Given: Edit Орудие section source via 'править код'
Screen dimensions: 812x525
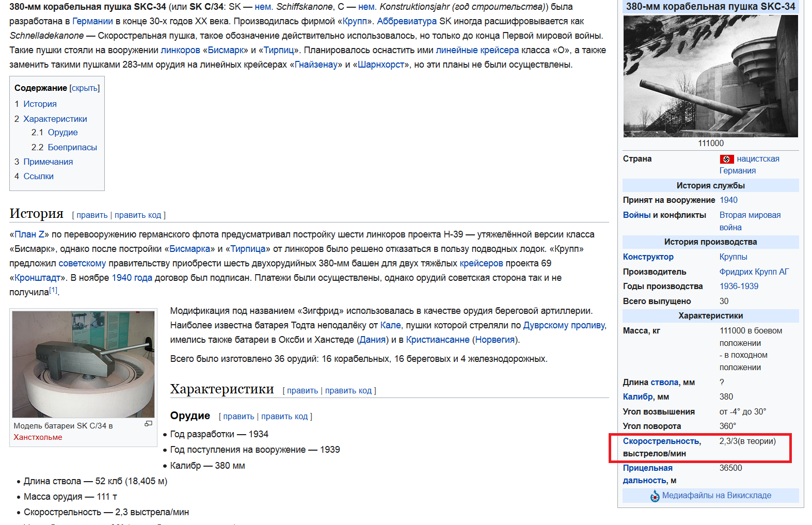Looking at the screenshot, I should (284, 416).
